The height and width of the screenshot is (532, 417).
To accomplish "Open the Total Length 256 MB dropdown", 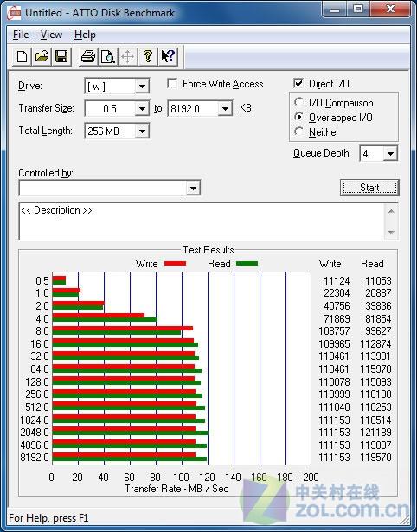I will [142, 131].
